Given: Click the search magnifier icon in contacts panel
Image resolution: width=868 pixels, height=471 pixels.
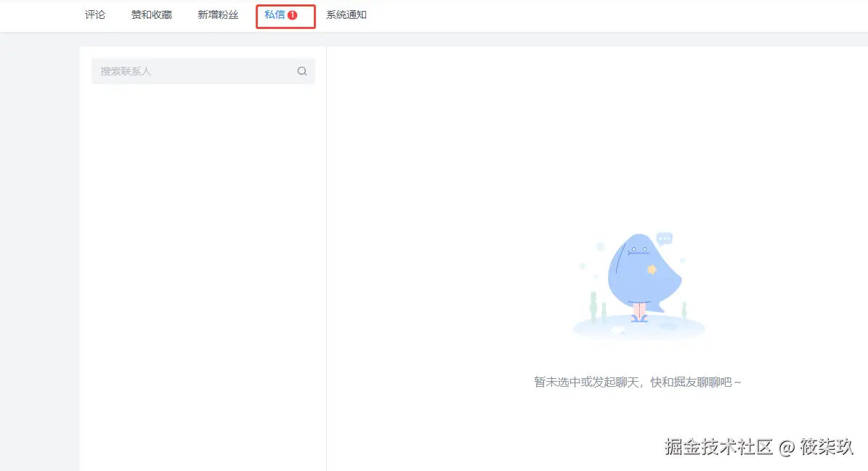Looking at the screenshot, I should (301, 71).
